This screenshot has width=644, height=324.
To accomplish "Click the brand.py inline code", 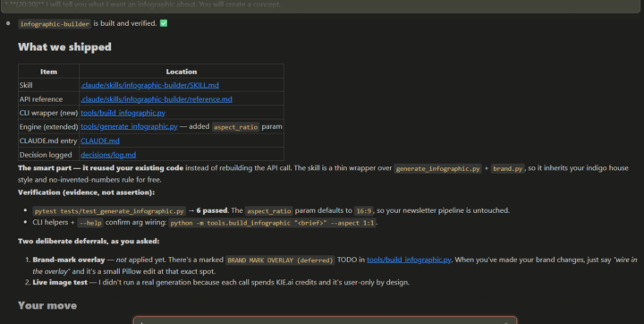I will [x=508, y=168].
